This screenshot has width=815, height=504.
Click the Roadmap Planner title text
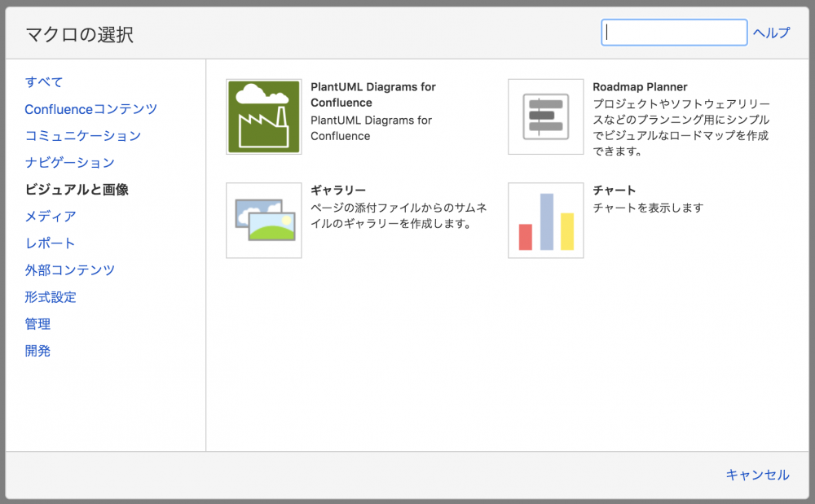point(640,86)
